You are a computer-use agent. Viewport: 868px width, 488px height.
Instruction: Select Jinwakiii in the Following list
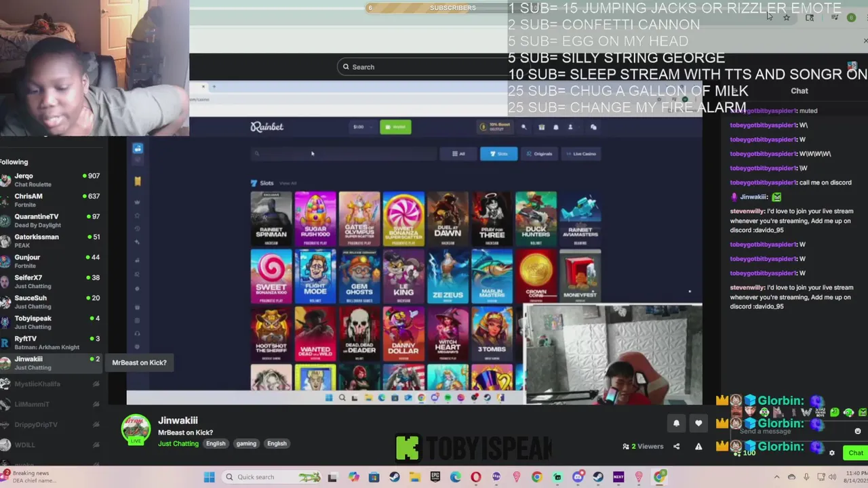(x=51, y=363)
